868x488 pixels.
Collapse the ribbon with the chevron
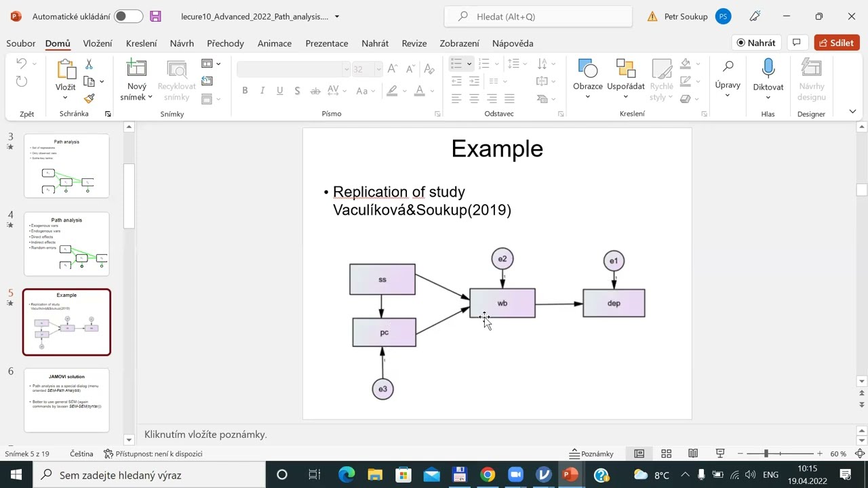point(852,111)
